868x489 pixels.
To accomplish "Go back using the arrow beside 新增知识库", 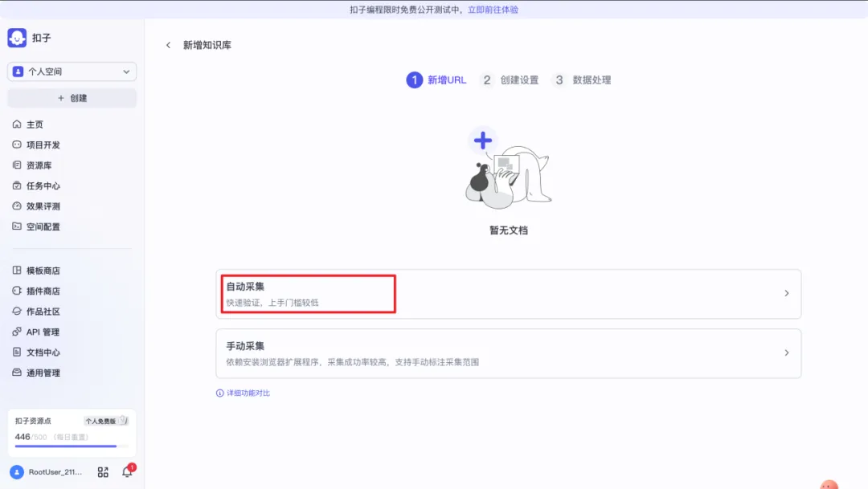I will coord(168,45).
